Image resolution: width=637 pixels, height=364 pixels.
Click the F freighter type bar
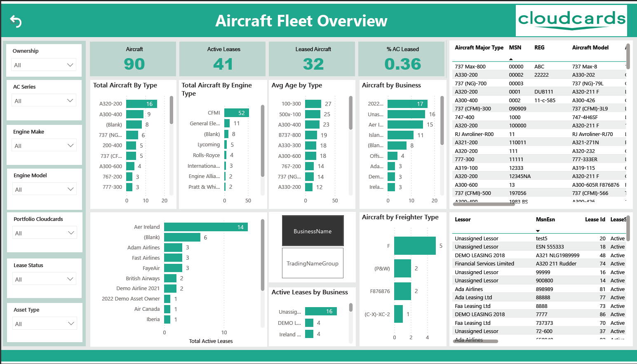pos(414,246)
